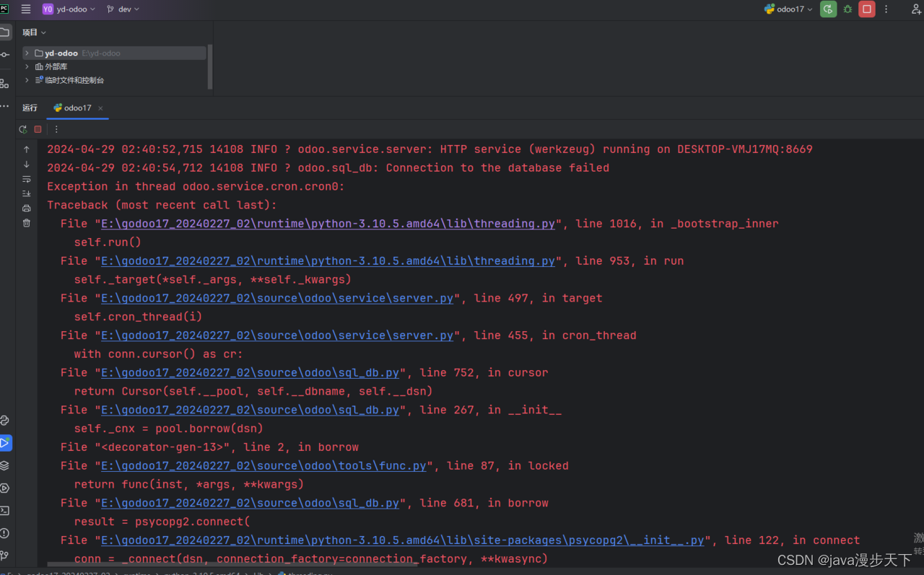Toggle the Run tool window icon
The image size is (924, 575).
click(x=5, y=443)
